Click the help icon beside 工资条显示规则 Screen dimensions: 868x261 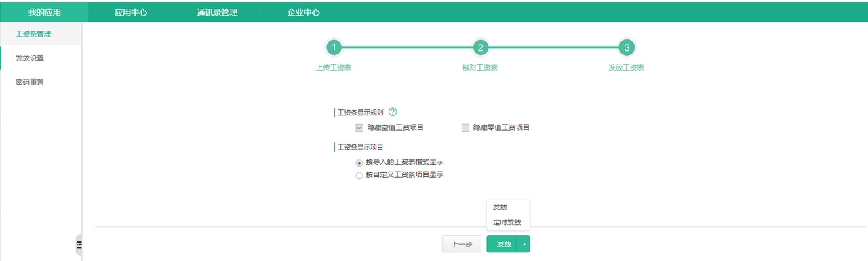pyautogui.click(x=393, y=112)
